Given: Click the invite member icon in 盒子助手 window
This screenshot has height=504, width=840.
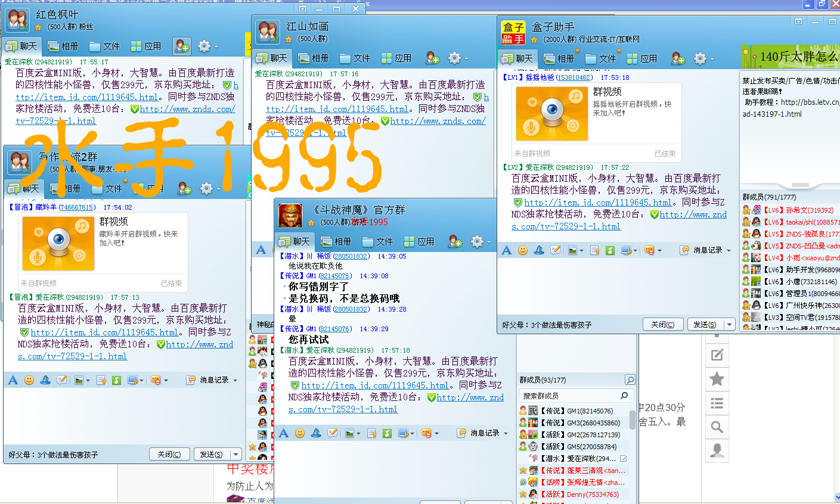Looking at the screenshot, I should (x=678, y=58).
